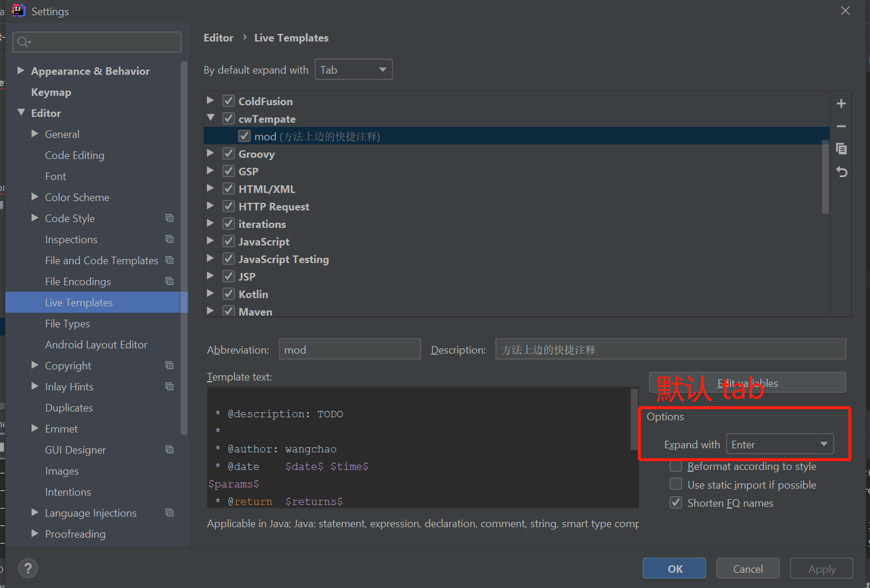Expand the Emmet sidebar node
The width and height of the screenshot is (870, 588).
(x=35, y=428)
